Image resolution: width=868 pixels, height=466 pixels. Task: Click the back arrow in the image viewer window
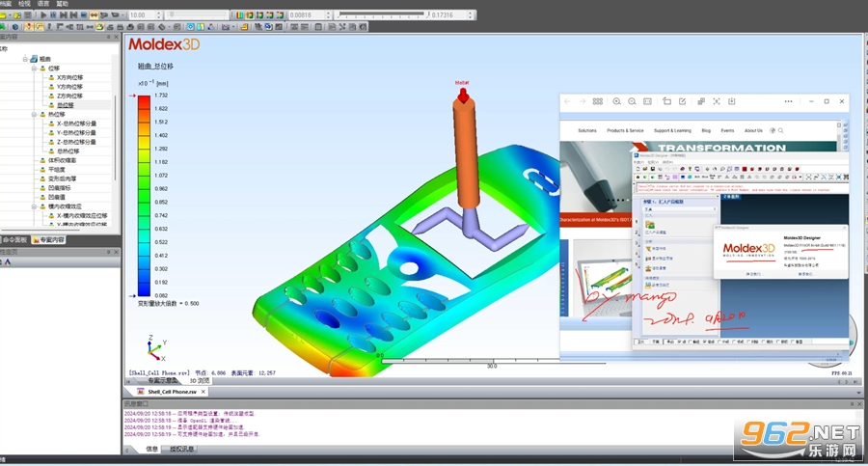(567, 101)
